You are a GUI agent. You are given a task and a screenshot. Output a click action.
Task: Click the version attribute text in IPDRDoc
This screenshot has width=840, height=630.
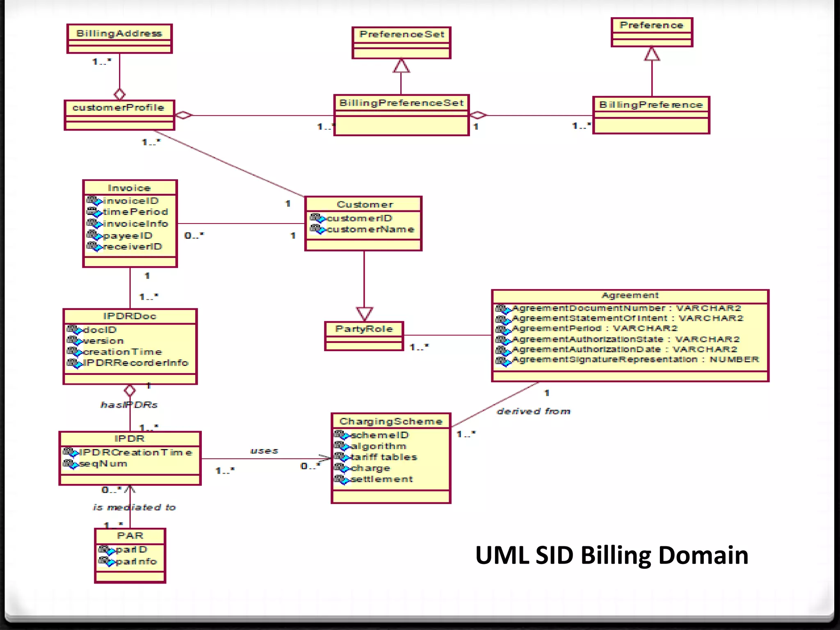[103, 341]
